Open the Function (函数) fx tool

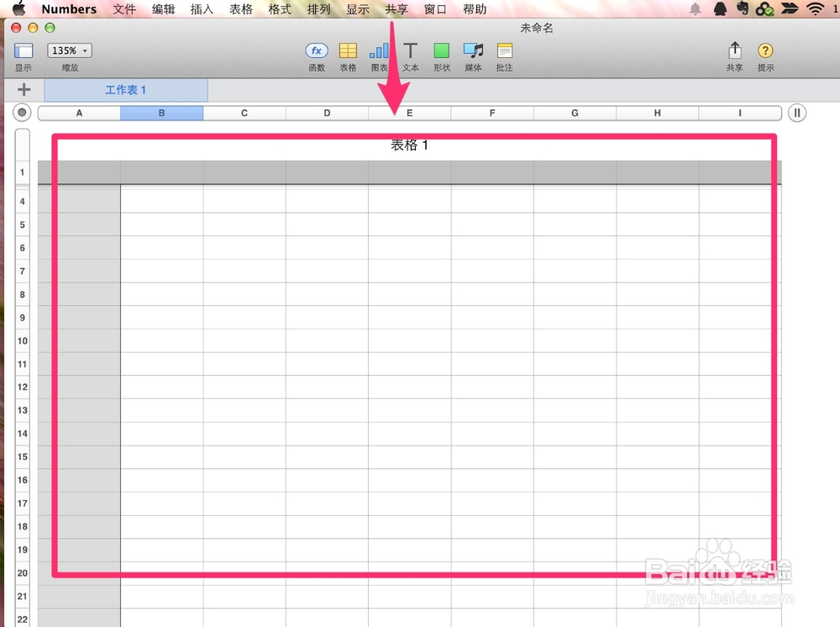pos(317,51)
